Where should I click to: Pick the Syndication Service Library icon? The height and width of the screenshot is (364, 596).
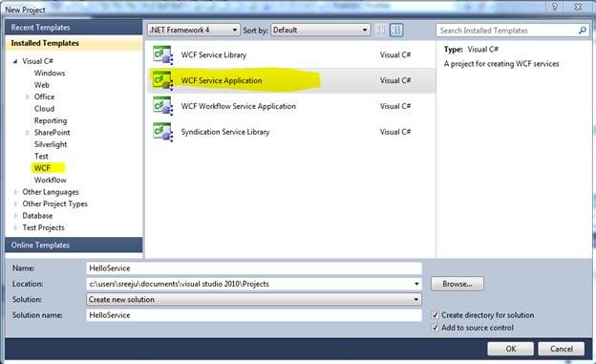click(162, 132)
